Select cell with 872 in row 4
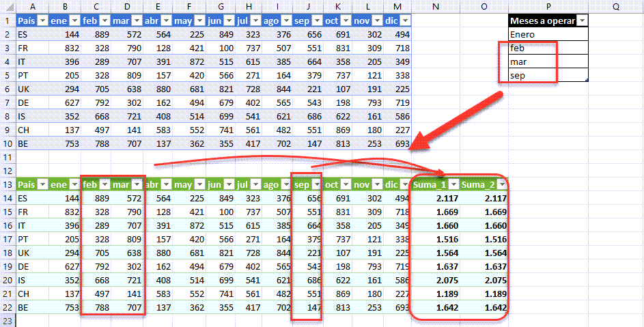This screenshot has height=327, width=644. coord(189,61)
